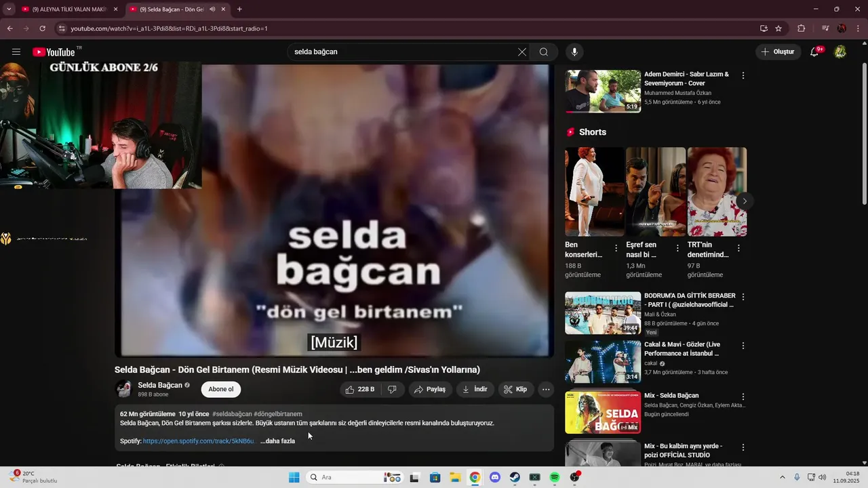Image resolution: width=868 pixels, height=488 pixels.
Task: Like the video with 228 B
Action: [361, 390]
